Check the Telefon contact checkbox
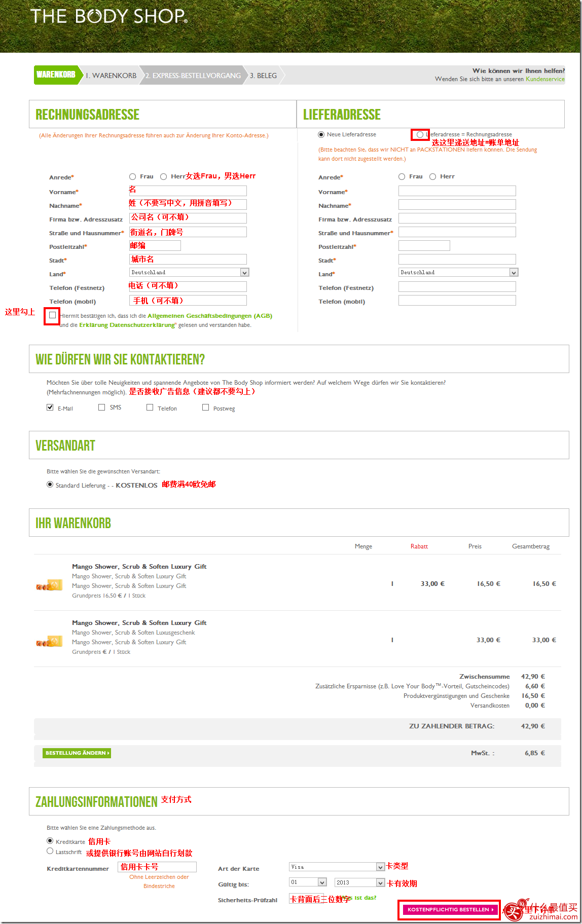This screenshot has width=582, height=924. [x=150, y=408]
